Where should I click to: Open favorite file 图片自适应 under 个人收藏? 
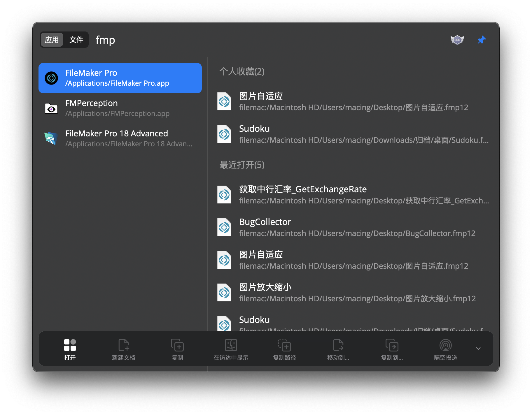click(x=353, y=101)
